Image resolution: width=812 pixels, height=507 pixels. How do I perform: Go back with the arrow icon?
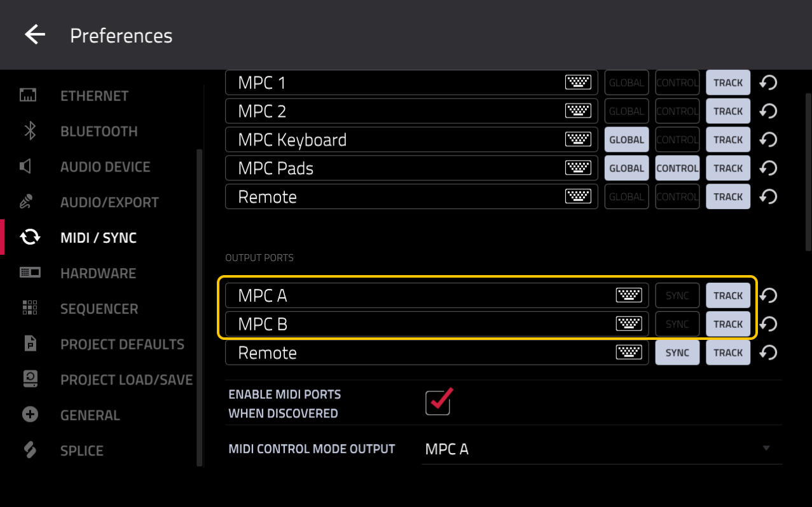[x=34, y=34]
